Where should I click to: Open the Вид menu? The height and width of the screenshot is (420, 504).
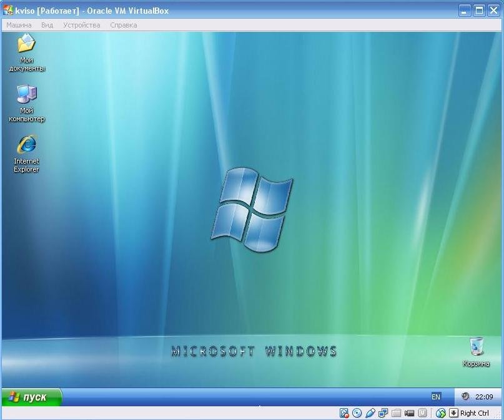[46, 25]
